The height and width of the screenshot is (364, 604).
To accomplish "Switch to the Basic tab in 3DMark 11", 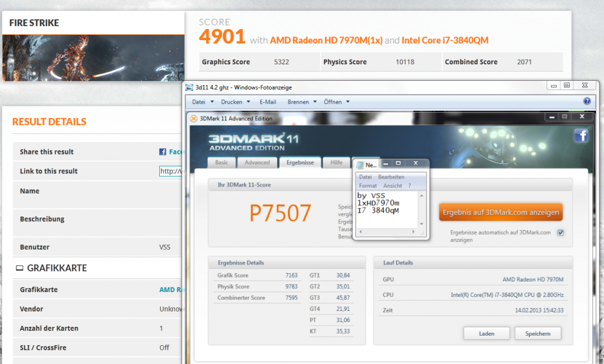I will [222, 163].
